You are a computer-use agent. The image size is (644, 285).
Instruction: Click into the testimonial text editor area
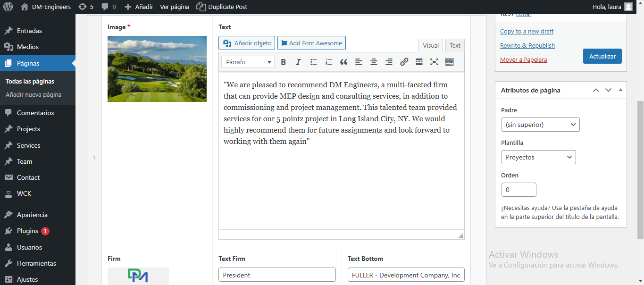tap(342, 151)
